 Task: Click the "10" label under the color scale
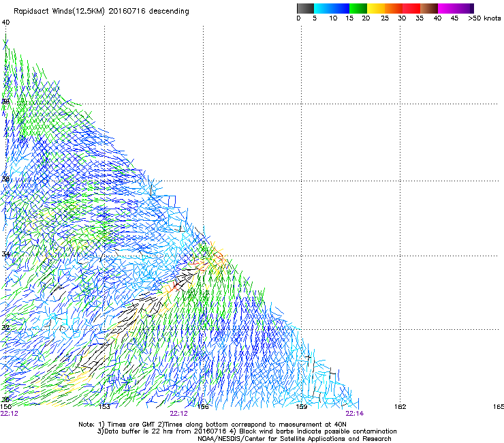tap(333, 18)
